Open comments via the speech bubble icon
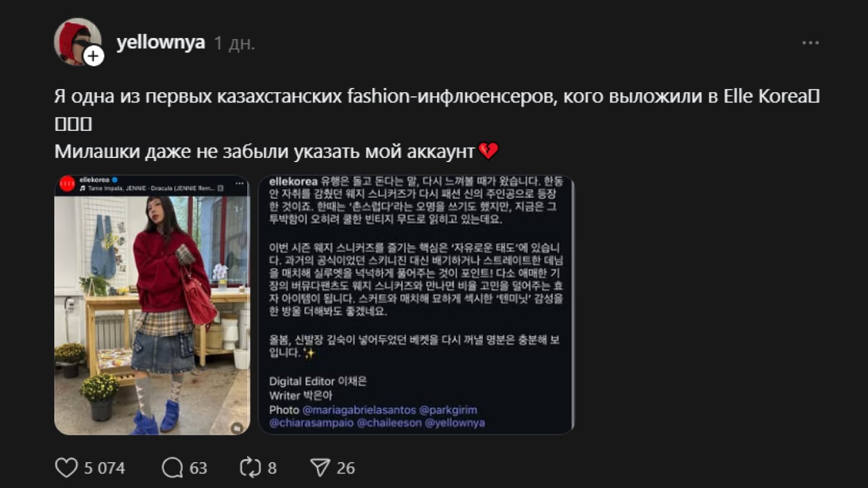 [172, 468]
